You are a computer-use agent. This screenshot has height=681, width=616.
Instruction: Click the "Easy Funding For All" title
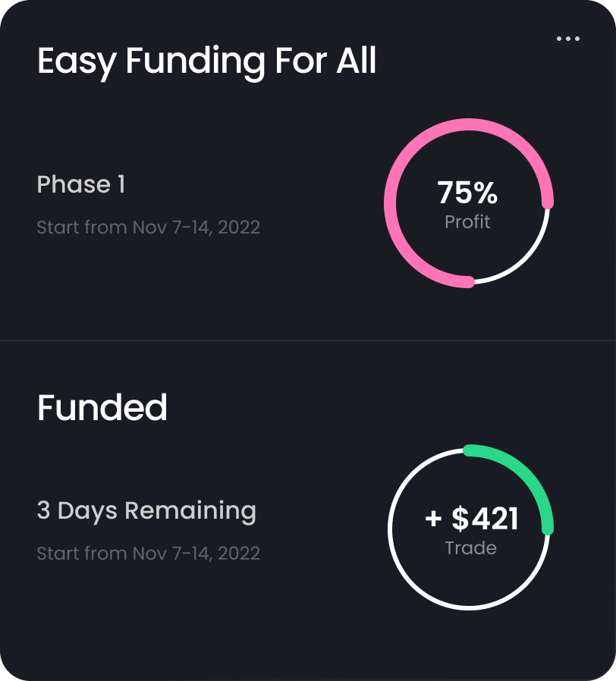[206, 61]
